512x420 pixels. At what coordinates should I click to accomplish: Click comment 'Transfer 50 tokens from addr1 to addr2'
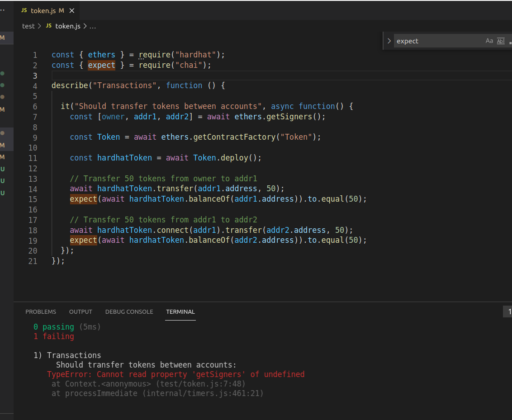pyautogui.click(x=163, y=220)
